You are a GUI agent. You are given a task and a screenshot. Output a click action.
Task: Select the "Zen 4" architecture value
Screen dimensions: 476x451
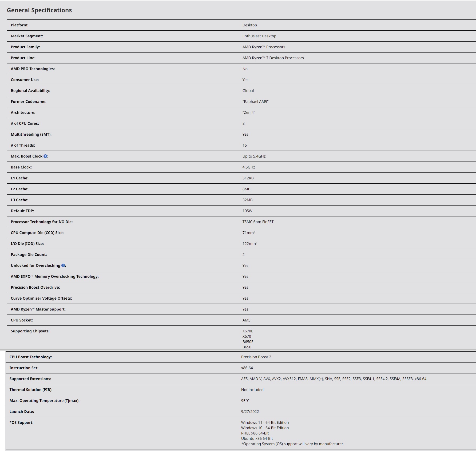pos(249,112)
